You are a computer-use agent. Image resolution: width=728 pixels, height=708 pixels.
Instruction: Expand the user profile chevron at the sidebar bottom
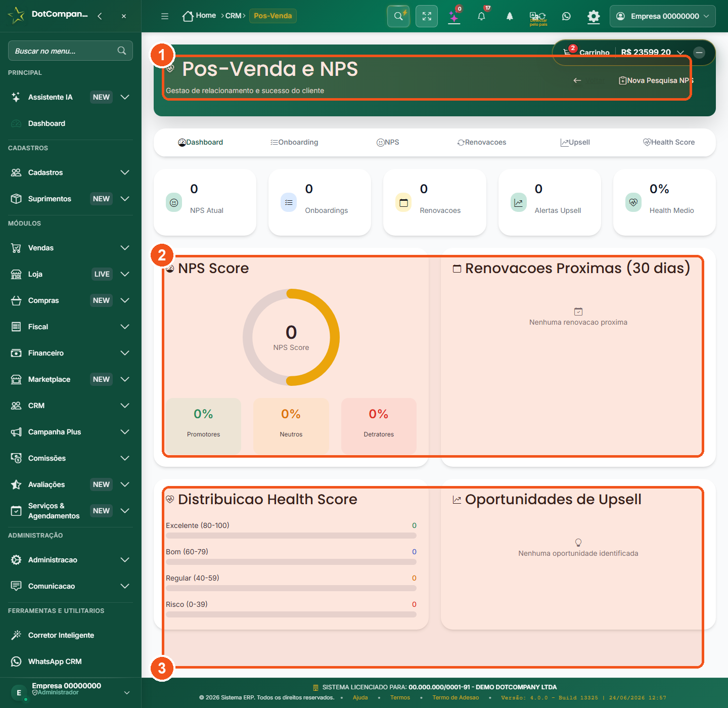(x=127, y=692)
